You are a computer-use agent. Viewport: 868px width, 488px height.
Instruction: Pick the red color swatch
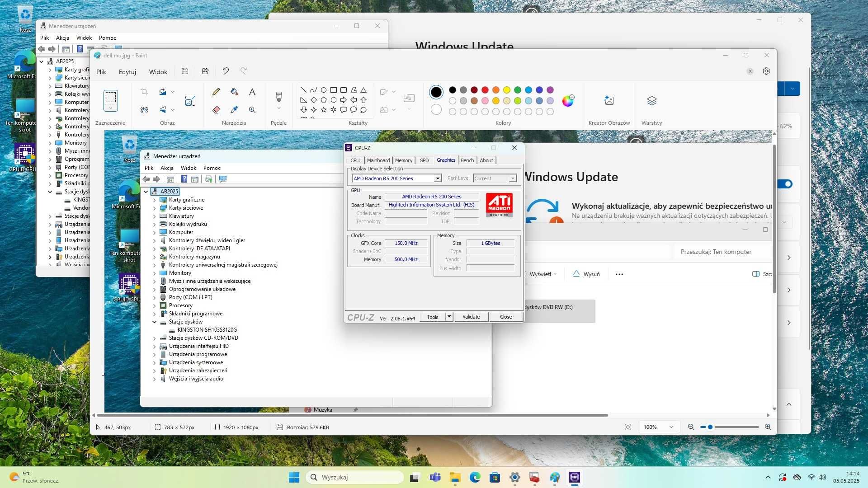485,90
